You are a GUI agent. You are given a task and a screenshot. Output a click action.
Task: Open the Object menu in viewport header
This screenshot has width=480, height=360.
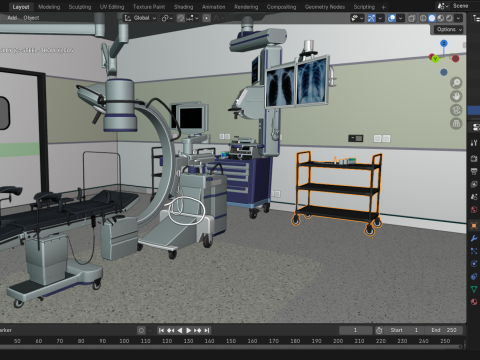(x=31, y=18)
